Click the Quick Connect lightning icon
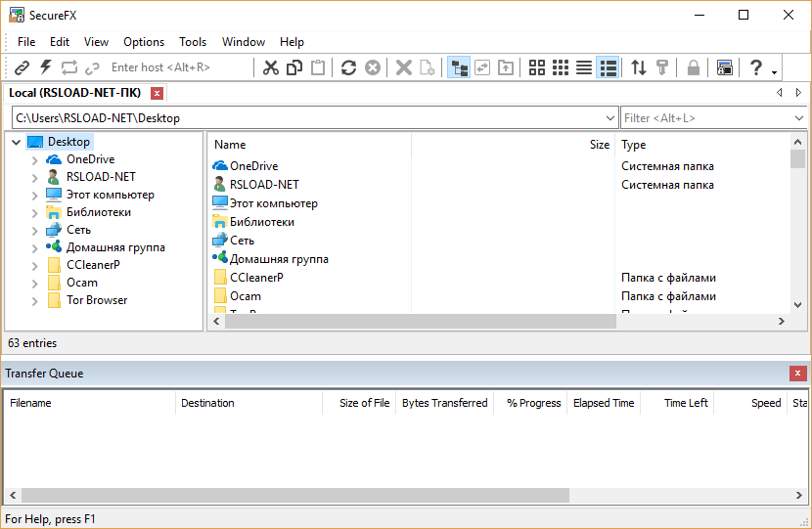The width and height of the screenshot is (812, 529). point(46,67)
